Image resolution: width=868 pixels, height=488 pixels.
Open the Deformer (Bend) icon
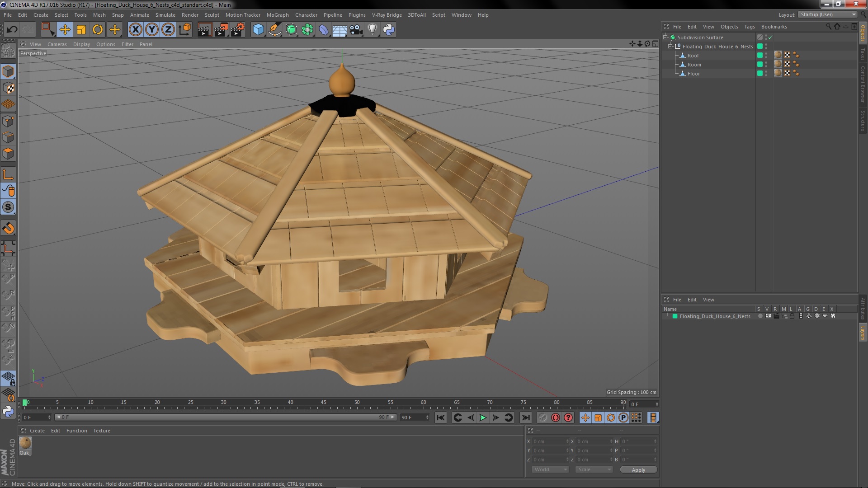[324, 30]
